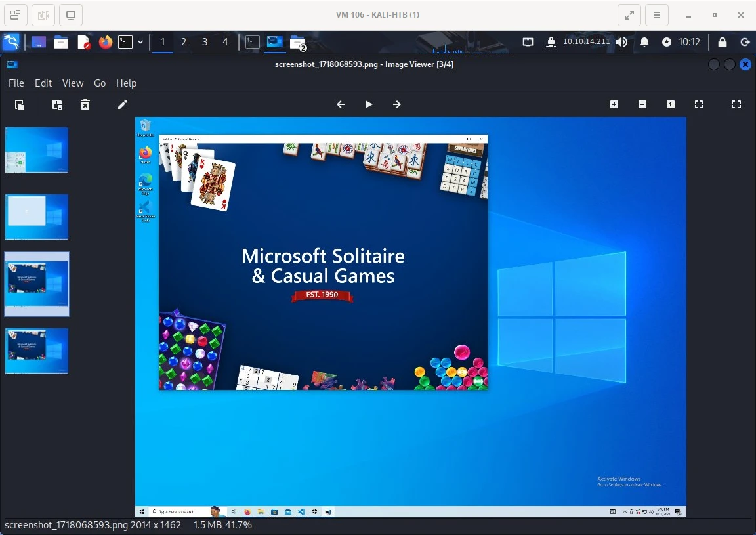
Task: Open the terminal emulator launcher
Action: (x=125, y=42)
